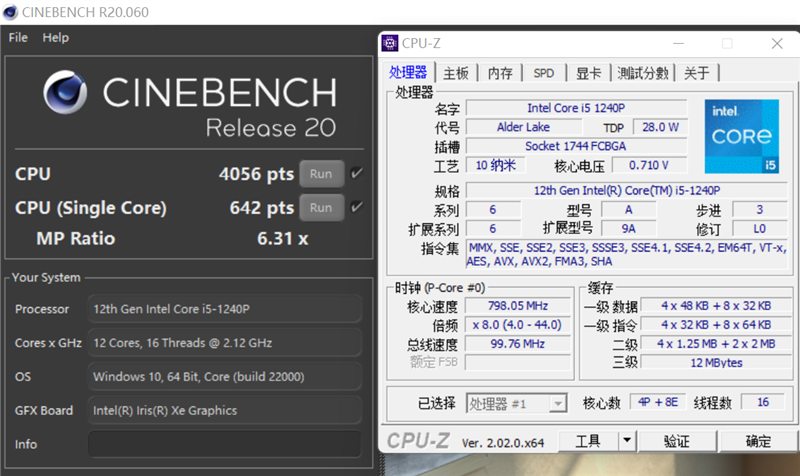Screen dimensions: 800x476
Task: Click the Processor field in Your System
Action: 225,309
